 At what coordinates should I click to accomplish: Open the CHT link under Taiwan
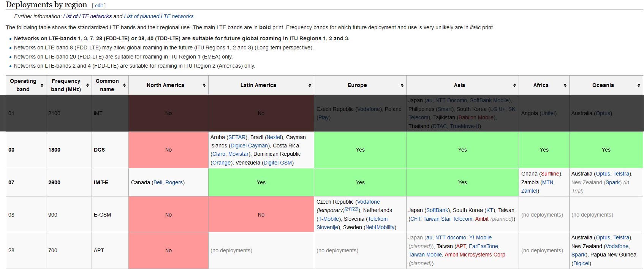coord(415,219)
